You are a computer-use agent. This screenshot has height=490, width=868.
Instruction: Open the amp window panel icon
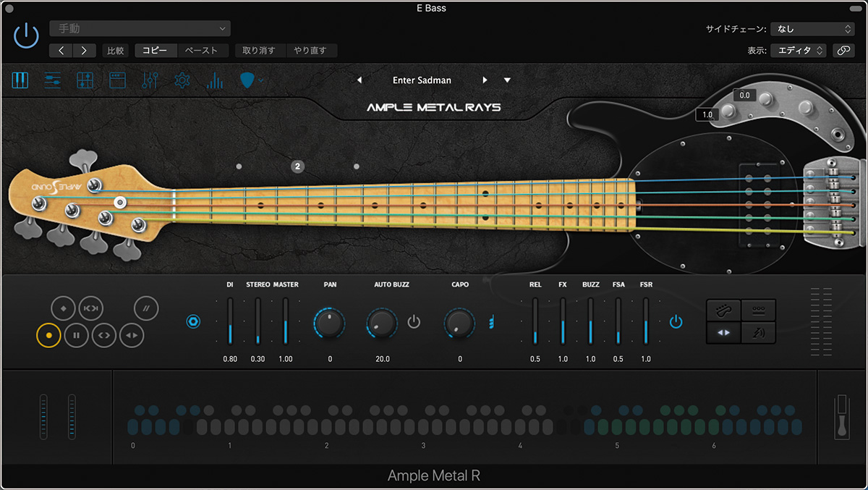(x=117, y=80)
